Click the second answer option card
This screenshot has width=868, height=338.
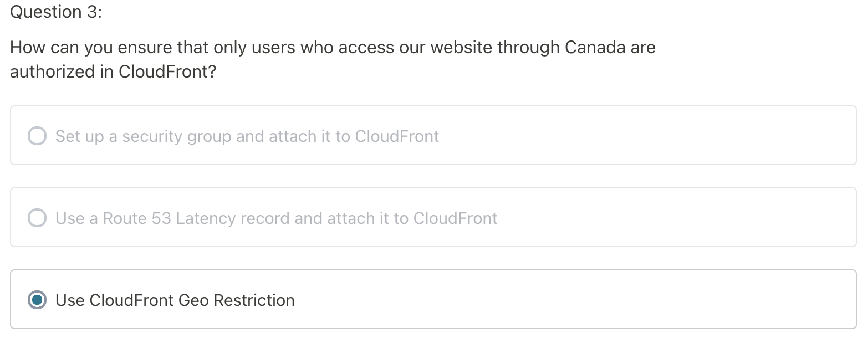point(433,217)
